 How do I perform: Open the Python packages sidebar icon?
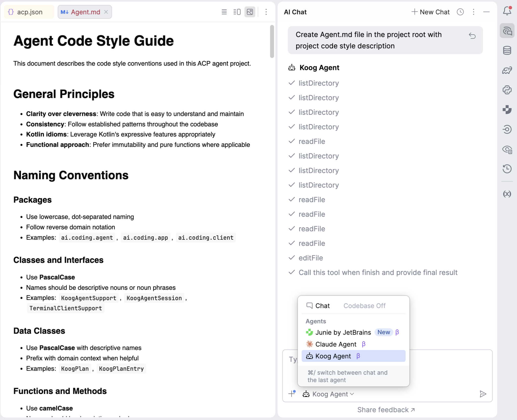(x=507, y=90)
